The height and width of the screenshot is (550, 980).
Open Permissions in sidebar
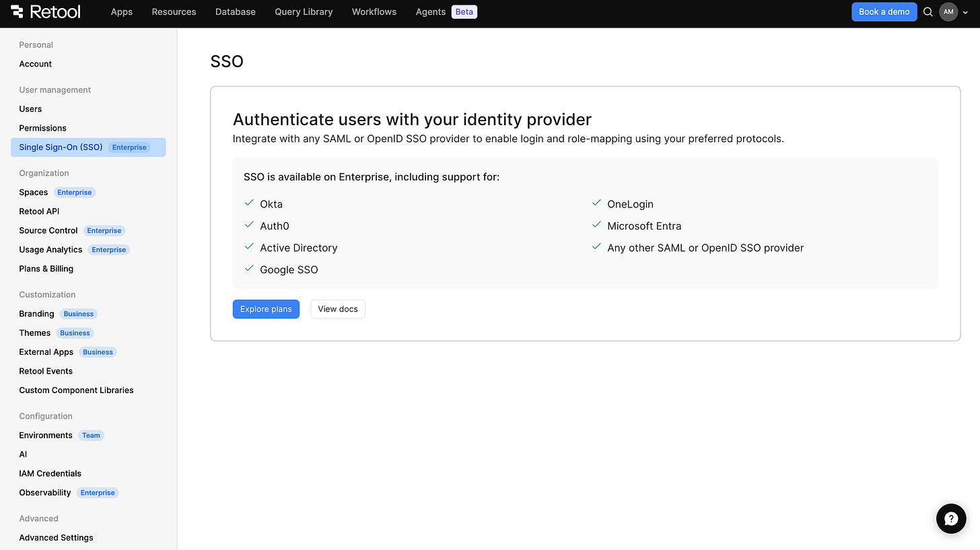pos(42,128)
